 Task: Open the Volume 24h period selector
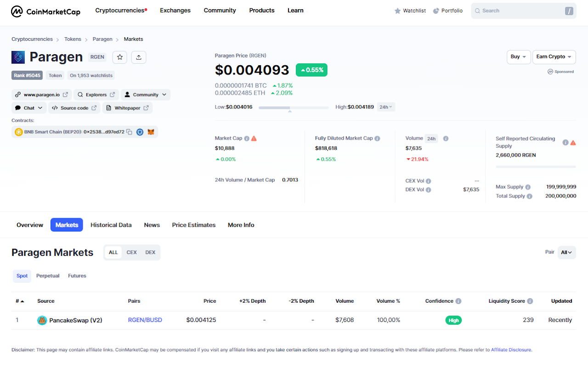431,139
